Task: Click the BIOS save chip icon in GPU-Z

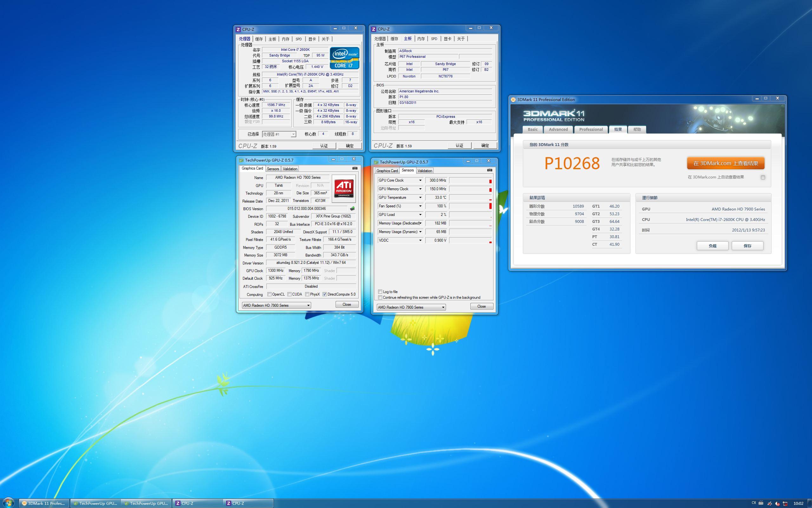Action: coord(352,209)
